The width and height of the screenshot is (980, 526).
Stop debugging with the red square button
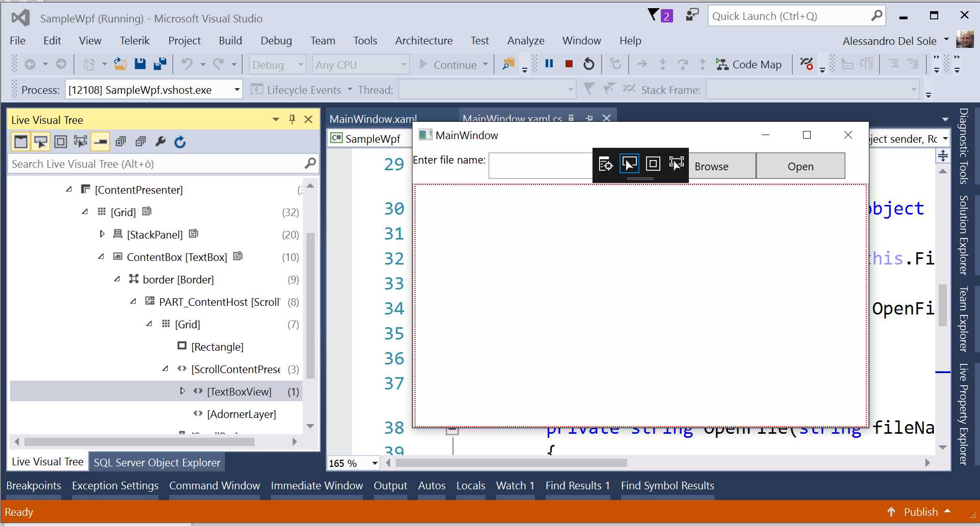569,64
